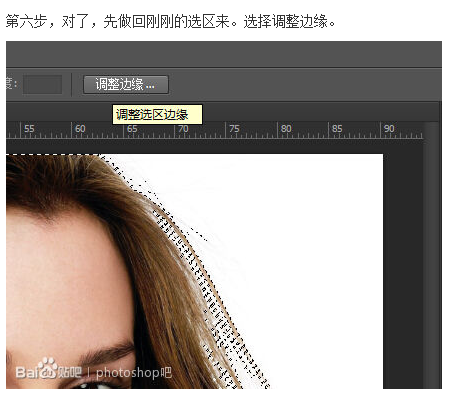The width and height of the screenshot is (452, 395).
Task: Click ruler mark 90
Action: click(389, 129)
